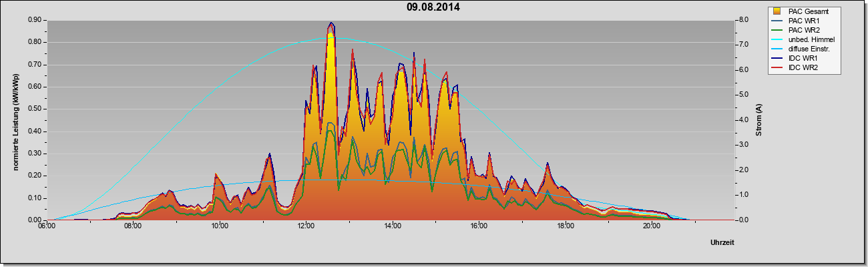Click the 0.90 left axis value
Screen dimensions: 868x267
click(34, 20)
